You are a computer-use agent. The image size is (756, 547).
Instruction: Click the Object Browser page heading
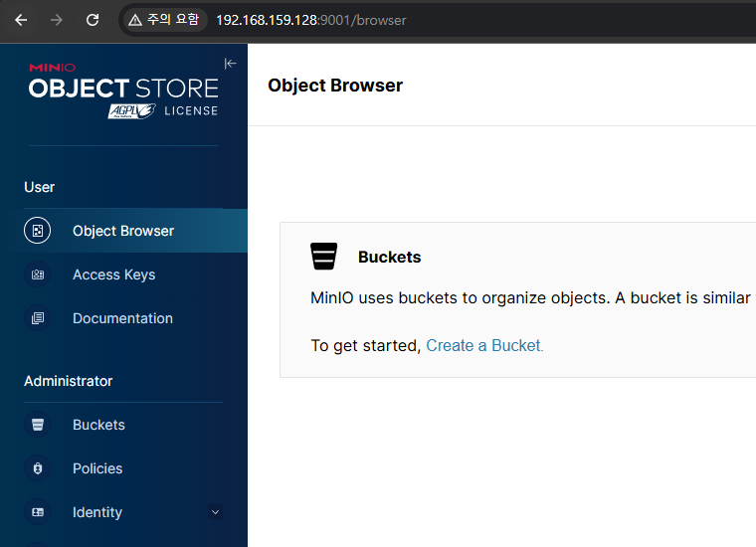click(x=335, y=86)
